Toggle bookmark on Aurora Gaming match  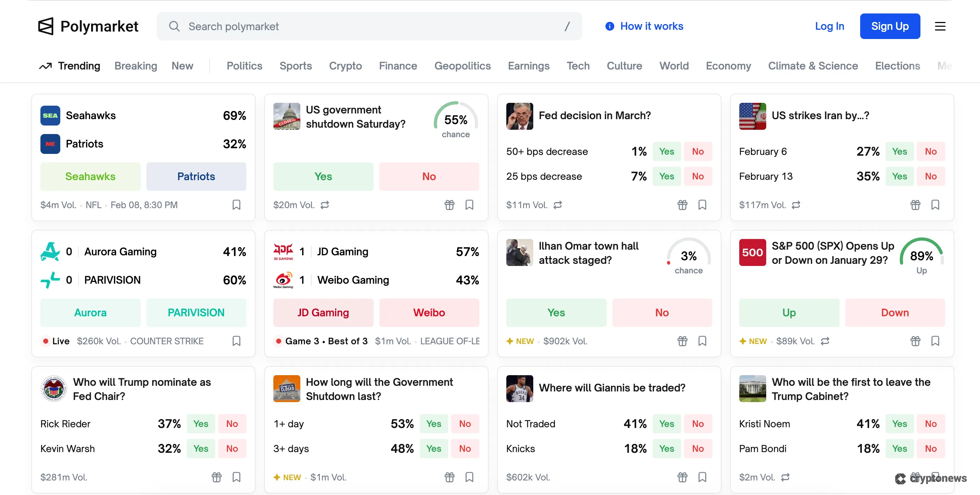click(236, 341)
